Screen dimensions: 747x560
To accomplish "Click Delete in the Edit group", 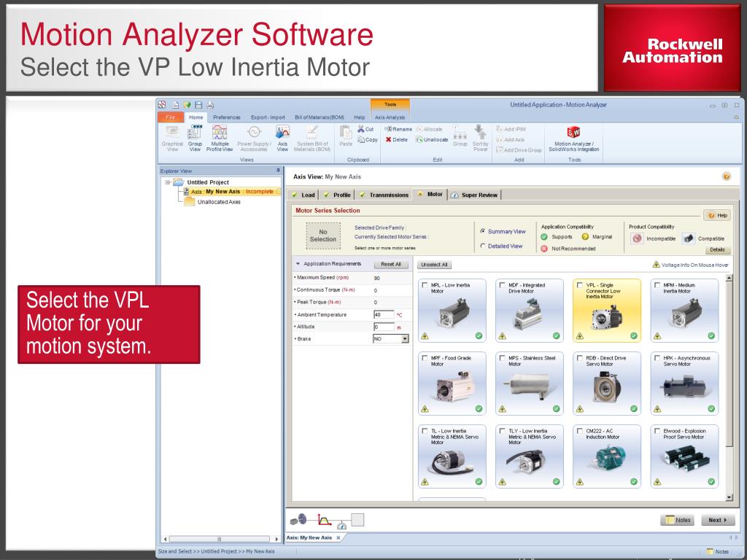I will click(396, 139).
